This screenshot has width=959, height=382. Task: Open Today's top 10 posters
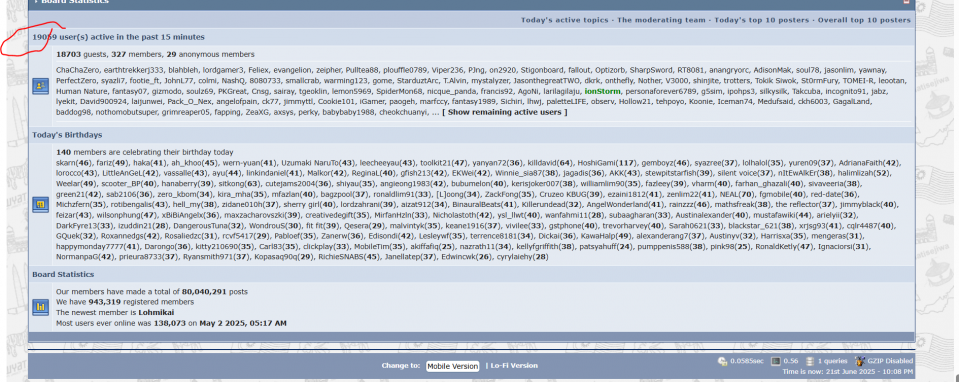761,20
